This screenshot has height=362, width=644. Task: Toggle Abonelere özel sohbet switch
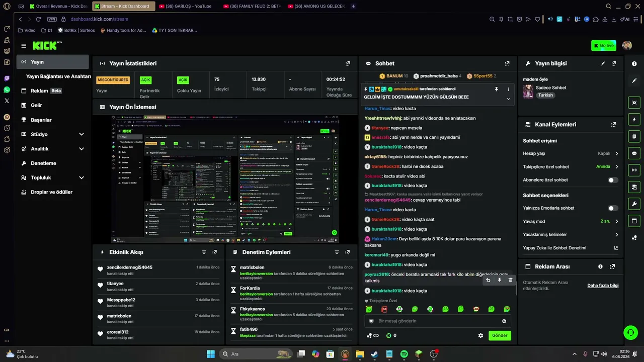pyautogui.click(x=613, y=180)
